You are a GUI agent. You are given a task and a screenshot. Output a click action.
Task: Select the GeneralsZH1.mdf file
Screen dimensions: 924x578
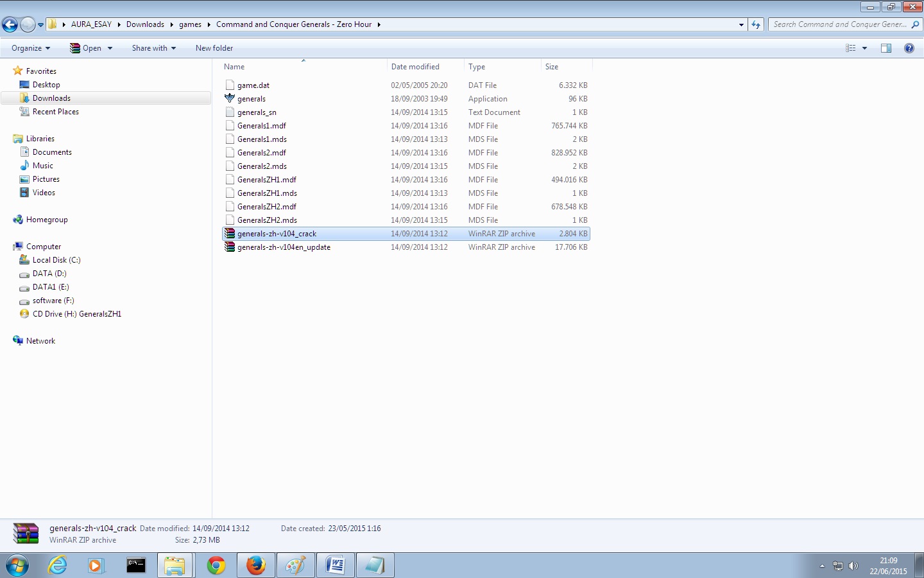[x=267, y=180]
